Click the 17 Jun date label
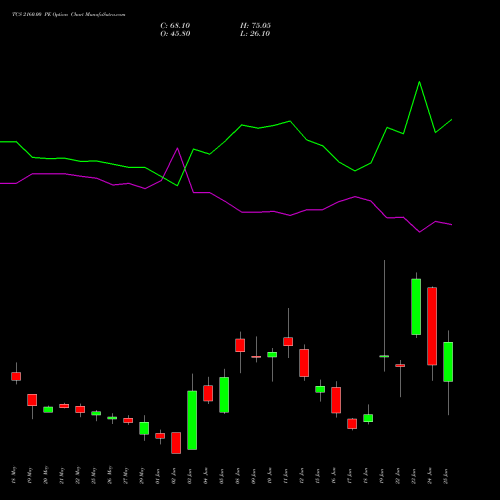This screenshot has height=500, width=500. tap(350, 476)
